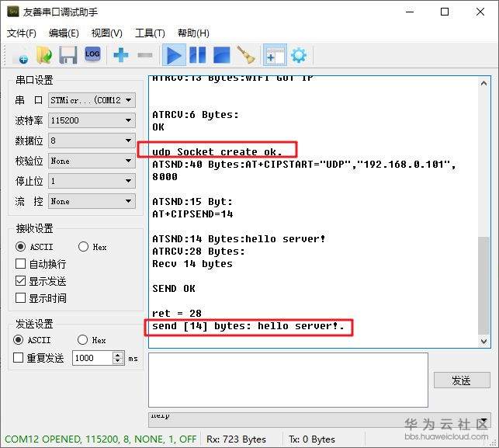Click 'Tx: 0 Bytes' in status bar
The image size is (499, 448).
point(312,439)
